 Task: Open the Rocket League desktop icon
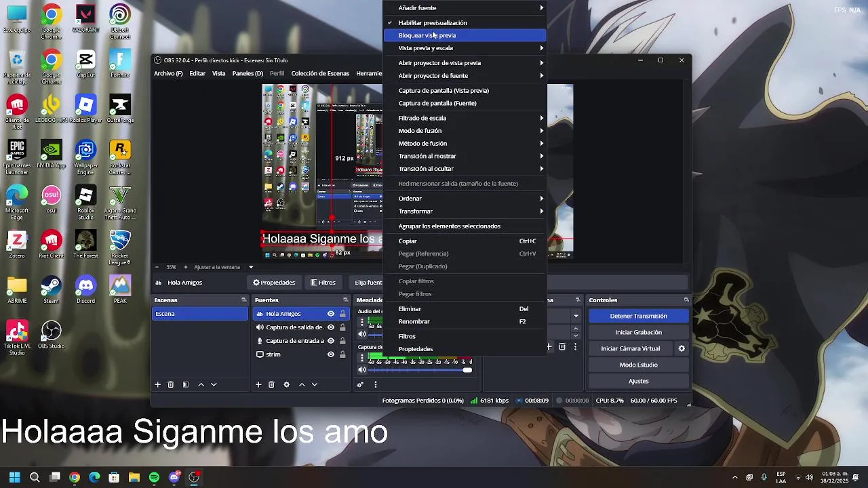click(120, 247)
